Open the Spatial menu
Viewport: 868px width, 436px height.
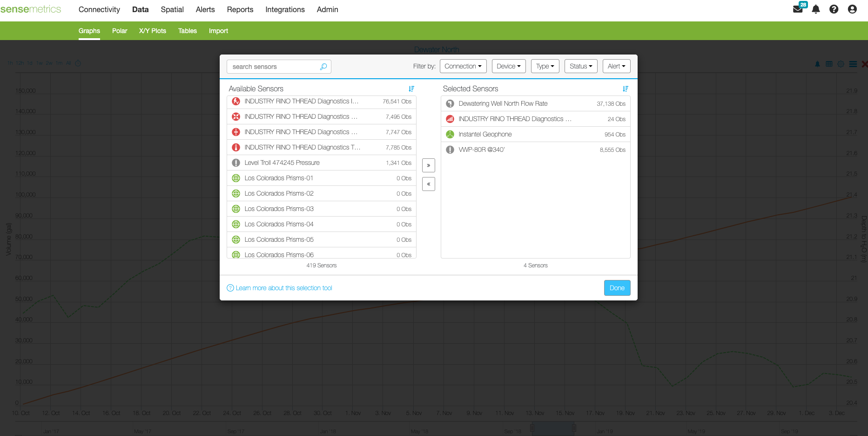click(x=172, y=9)
